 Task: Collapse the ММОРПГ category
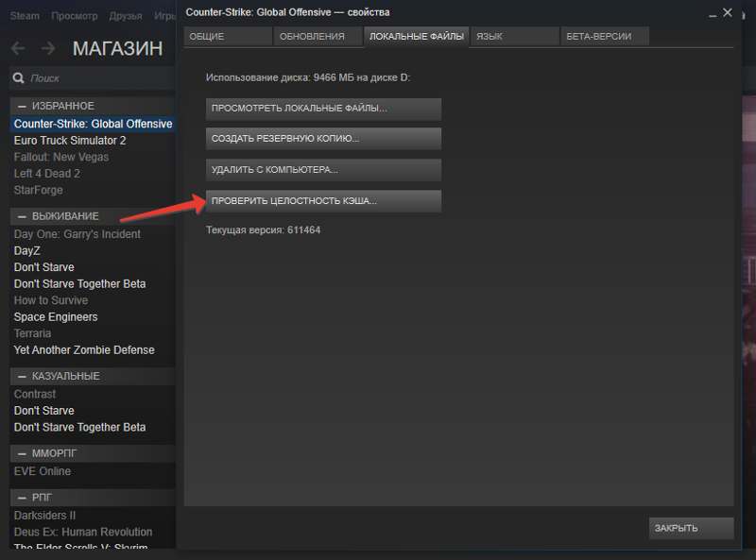click(x=22, y=453)
